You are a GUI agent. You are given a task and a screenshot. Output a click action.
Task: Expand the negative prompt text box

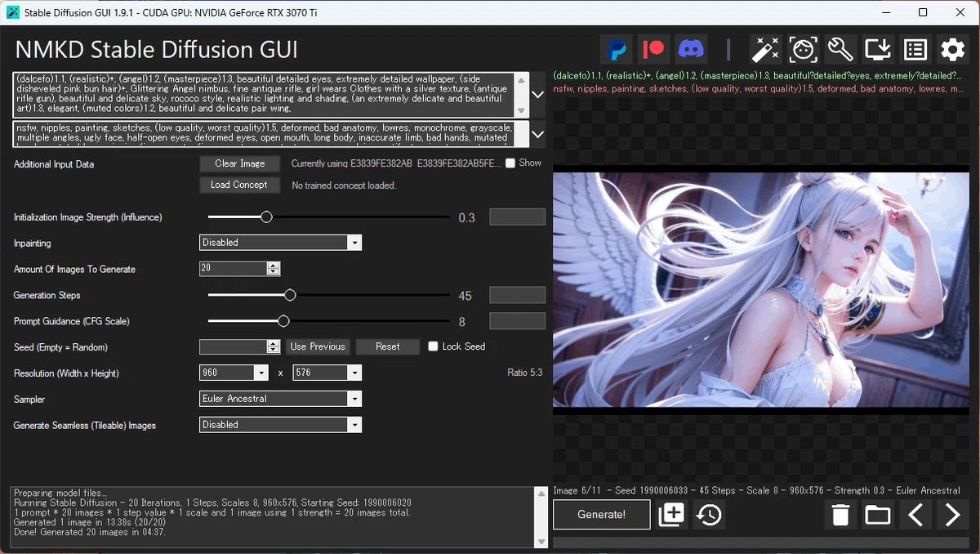click(x=537, y=133)
